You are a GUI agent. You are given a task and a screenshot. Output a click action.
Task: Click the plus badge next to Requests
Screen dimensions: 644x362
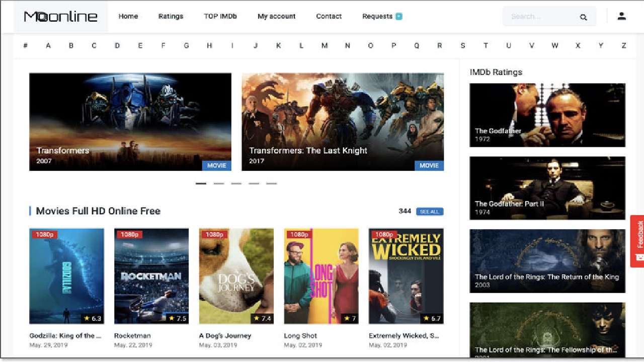[399, 16]
